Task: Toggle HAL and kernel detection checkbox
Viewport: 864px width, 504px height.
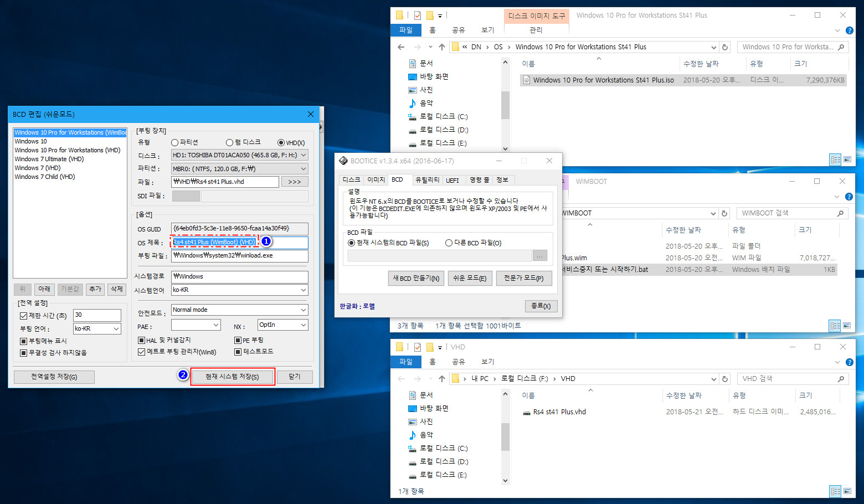Action: pos(141,340)
